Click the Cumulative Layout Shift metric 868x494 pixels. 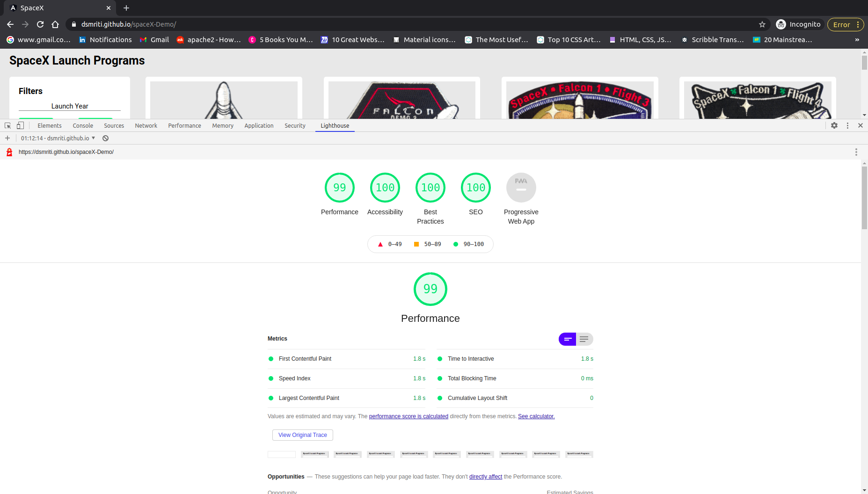515,398
